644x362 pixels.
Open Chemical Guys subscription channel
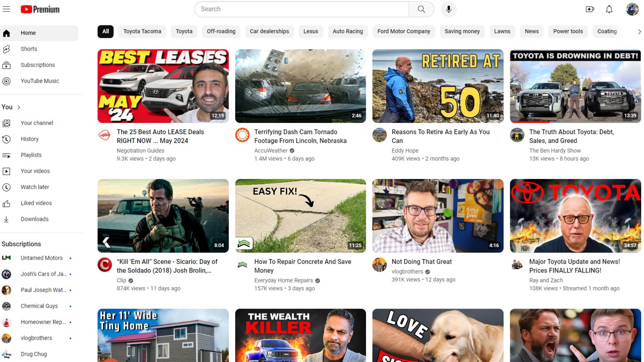[x=38, y=306]
